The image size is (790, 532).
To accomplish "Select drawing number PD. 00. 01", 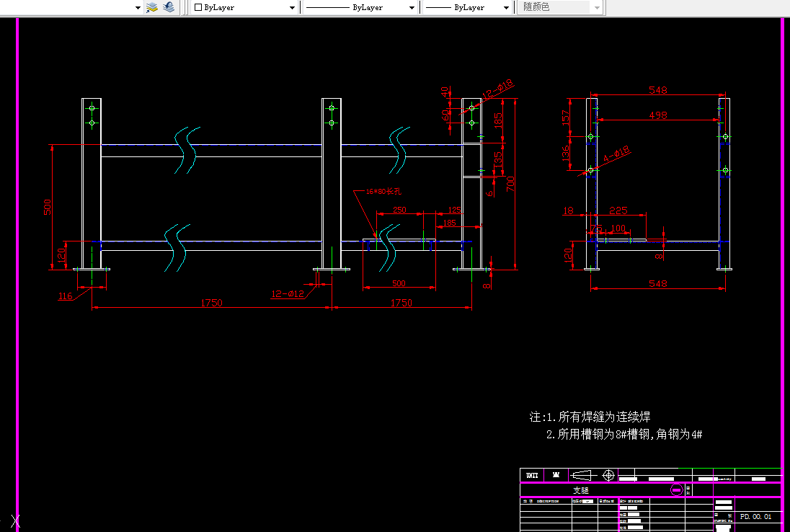I will point(755,516).
